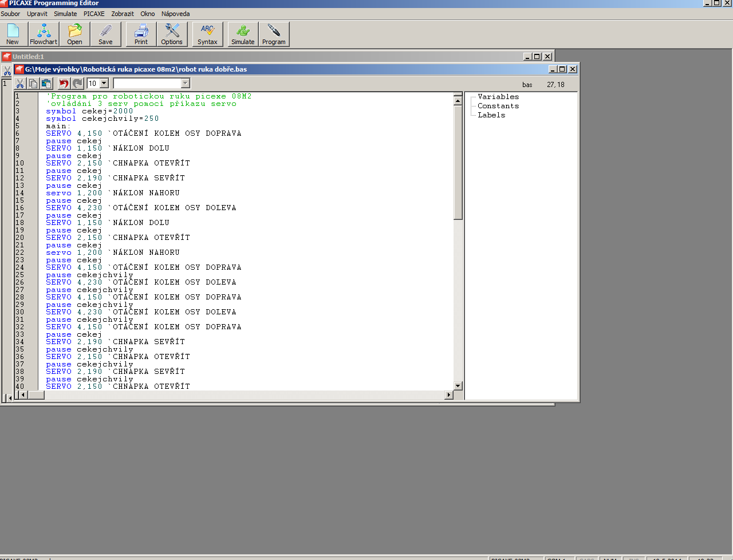Viewport: 733px width, 560px height.
Task: Start the Simulate tool
Action: (x=243, y=34)
